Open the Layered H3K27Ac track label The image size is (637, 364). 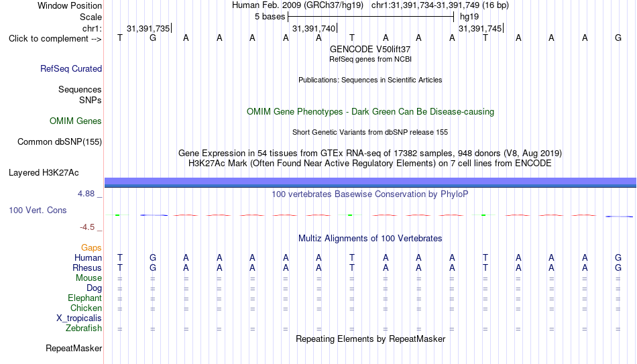(x=44, y=173)
